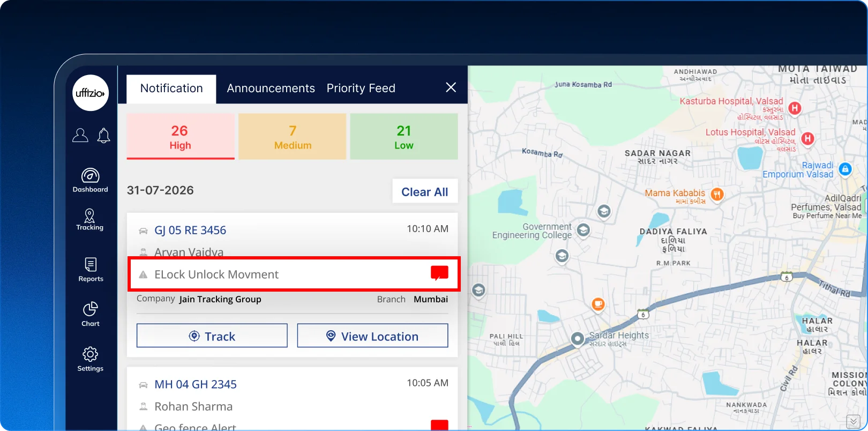
Task: Click Mama Kababis restaurant marker
Action: 717,195
